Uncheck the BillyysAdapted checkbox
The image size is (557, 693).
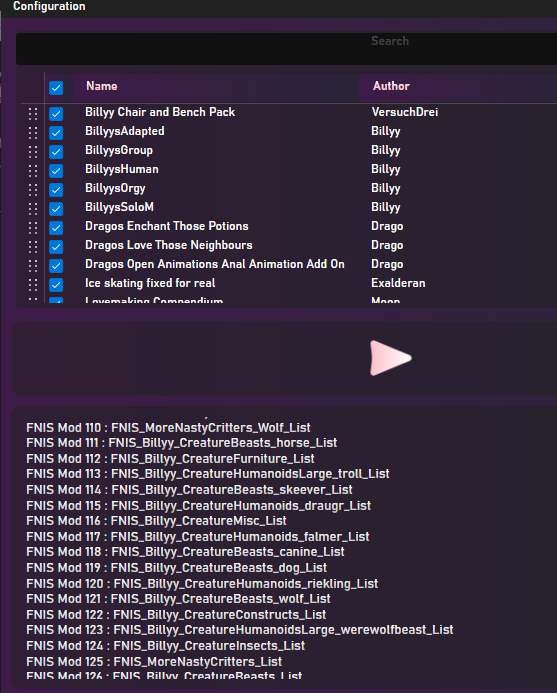pos(56,133)
